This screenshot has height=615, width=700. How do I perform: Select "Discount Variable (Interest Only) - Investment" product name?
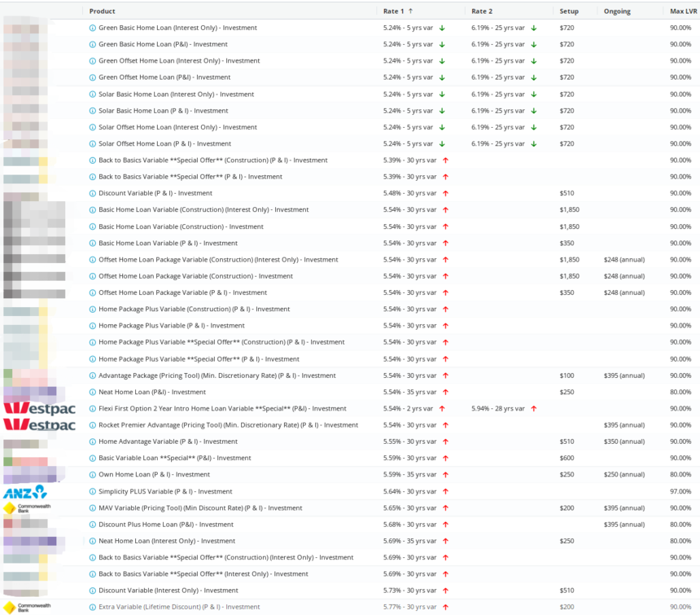(x=168, y=591)
